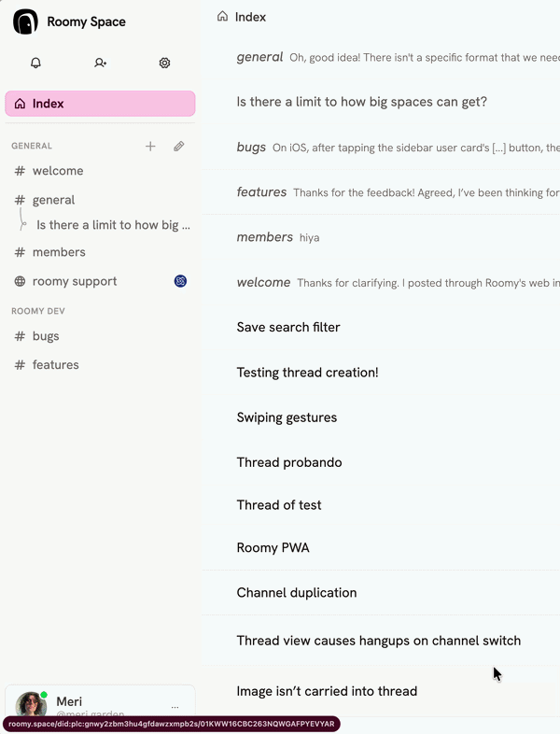The image size is (560, 734).
Task: Add a channel with the plus icon
Action: click(150, 146)
